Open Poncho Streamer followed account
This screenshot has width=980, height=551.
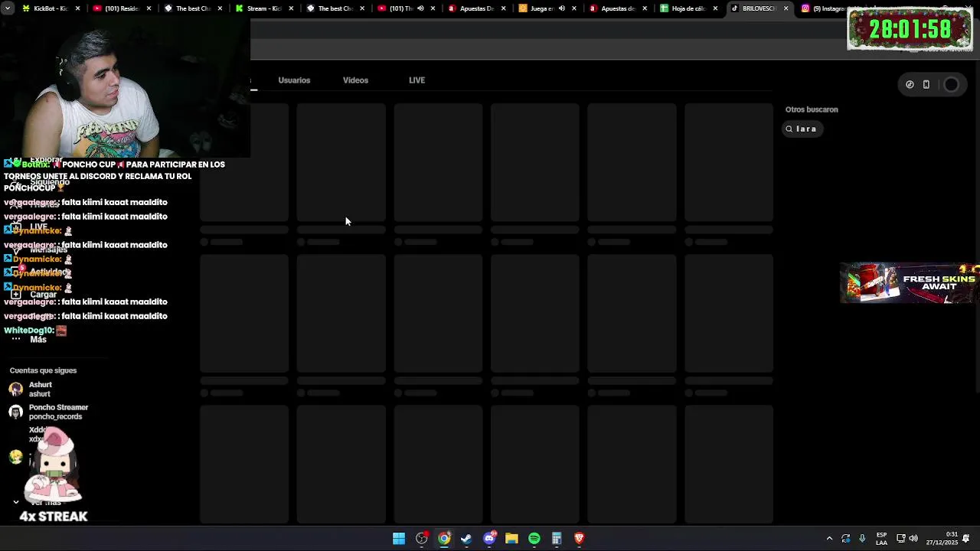point(58,412)
